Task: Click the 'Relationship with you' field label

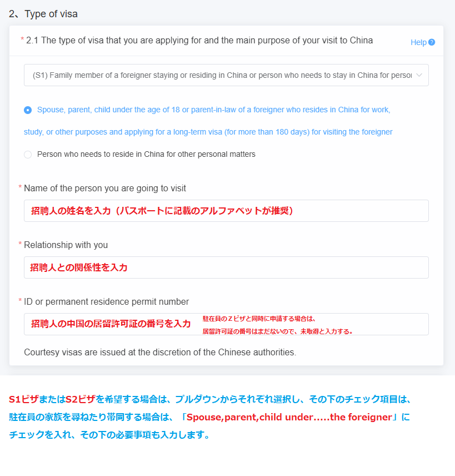Action: (66, 245)
